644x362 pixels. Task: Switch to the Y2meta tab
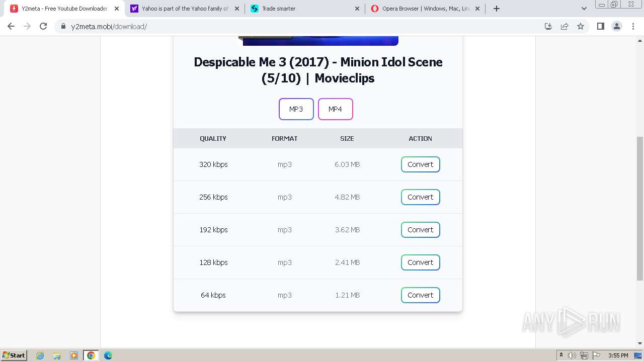click(x=64, y=9)
